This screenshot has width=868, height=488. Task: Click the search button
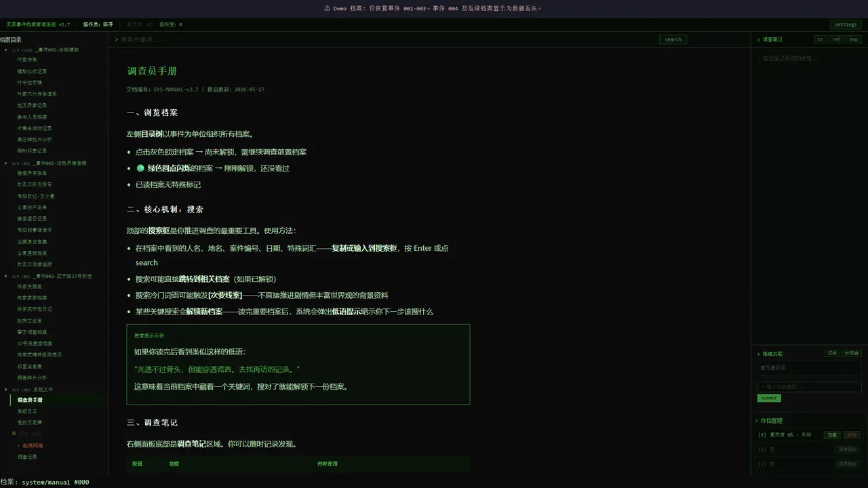pyautogui.click(x=673, y=39)
